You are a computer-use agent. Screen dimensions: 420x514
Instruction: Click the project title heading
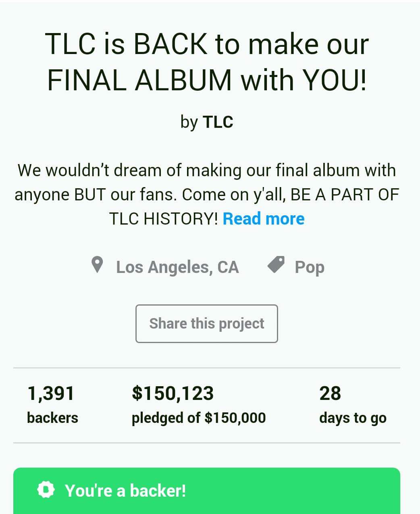207,62
